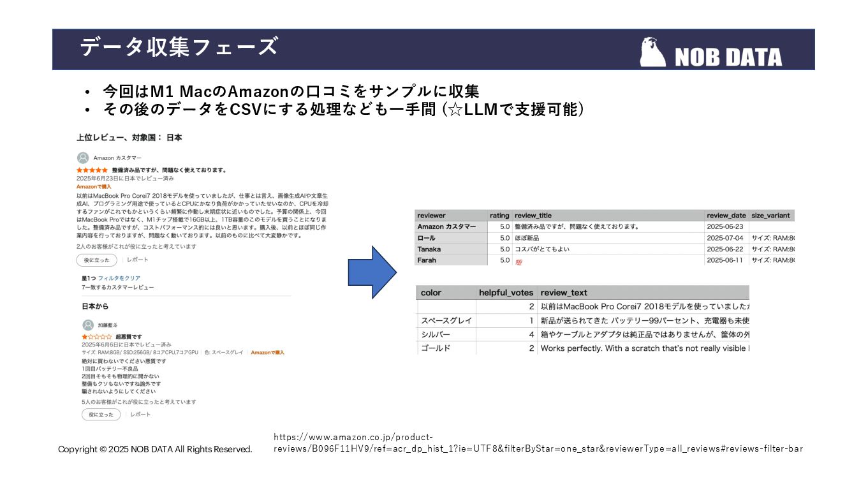Select the Works perfectly review text cell
This screenshot has height=488, width=868.
644,348
